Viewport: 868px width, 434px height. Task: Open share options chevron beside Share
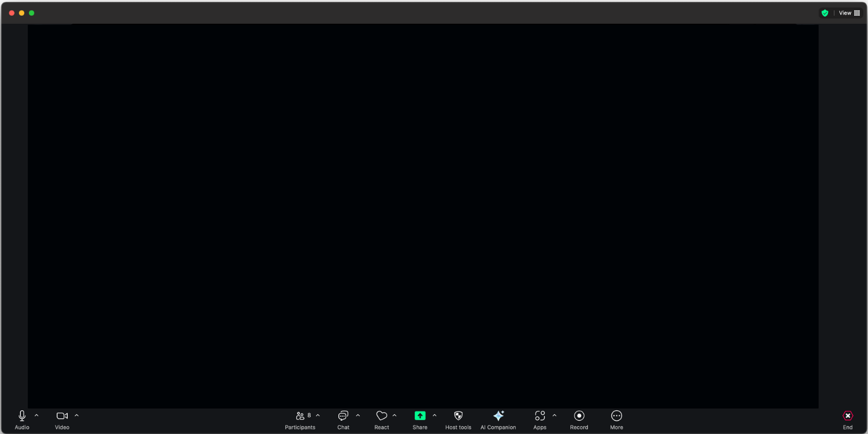[435, 415]
